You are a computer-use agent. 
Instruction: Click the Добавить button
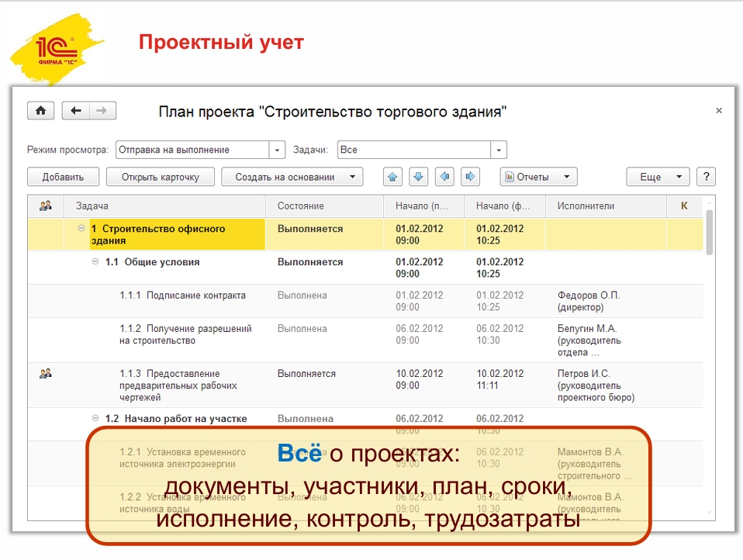click(x=63, y=177)
